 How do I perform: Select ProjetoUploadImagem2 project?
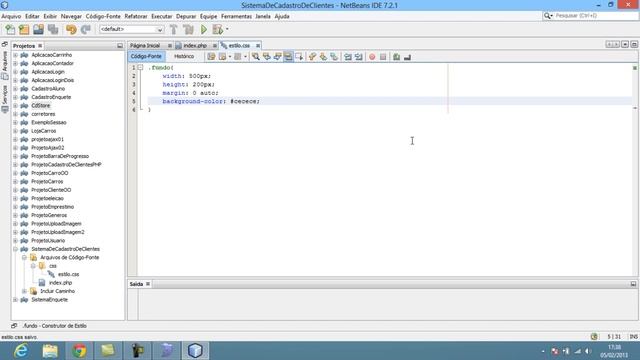[58, 232]
